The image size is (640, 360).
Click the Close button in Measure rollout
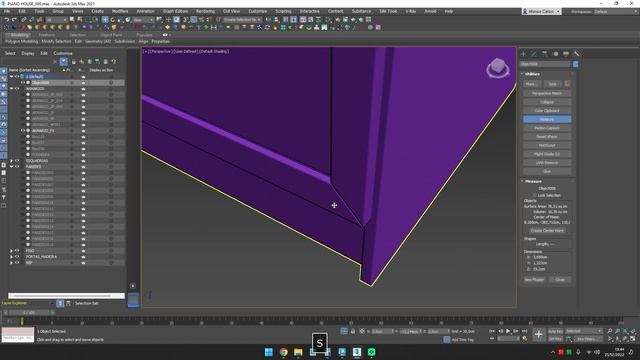pyautogui.click(x=560, y=280)
